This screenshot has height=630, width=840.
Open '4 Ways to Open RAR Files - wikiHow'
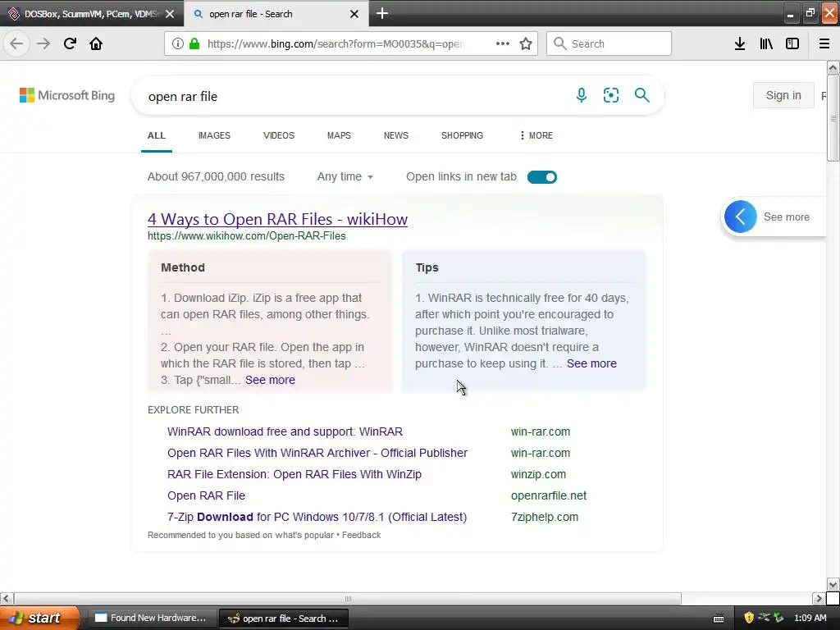[277, 219]
